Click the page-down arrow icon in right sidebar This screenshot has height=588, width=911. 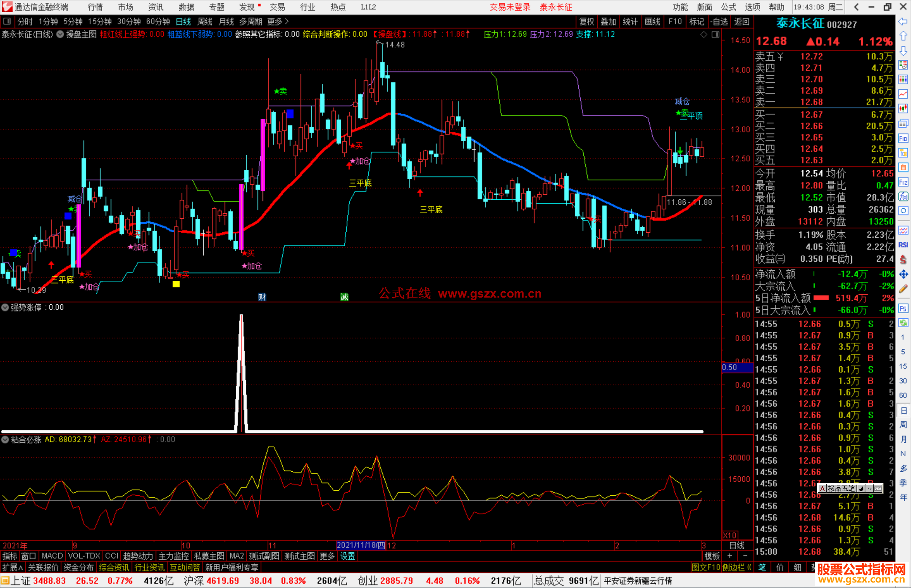903,51
